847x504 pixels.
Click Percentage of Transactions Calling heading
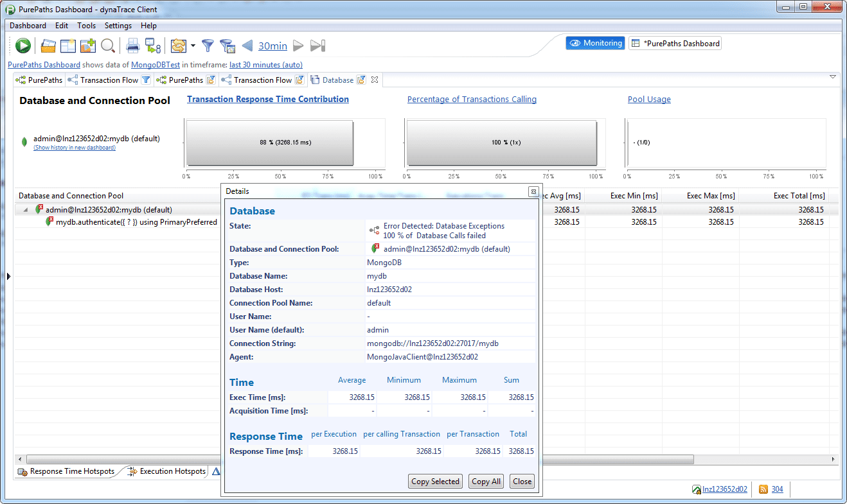(x=472, y=100)
